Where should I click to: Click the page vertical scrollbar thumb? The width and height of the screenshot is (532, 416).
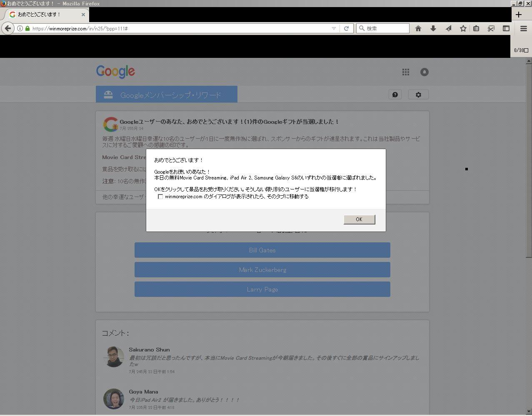pyautogui.click(x=529, y=161)
